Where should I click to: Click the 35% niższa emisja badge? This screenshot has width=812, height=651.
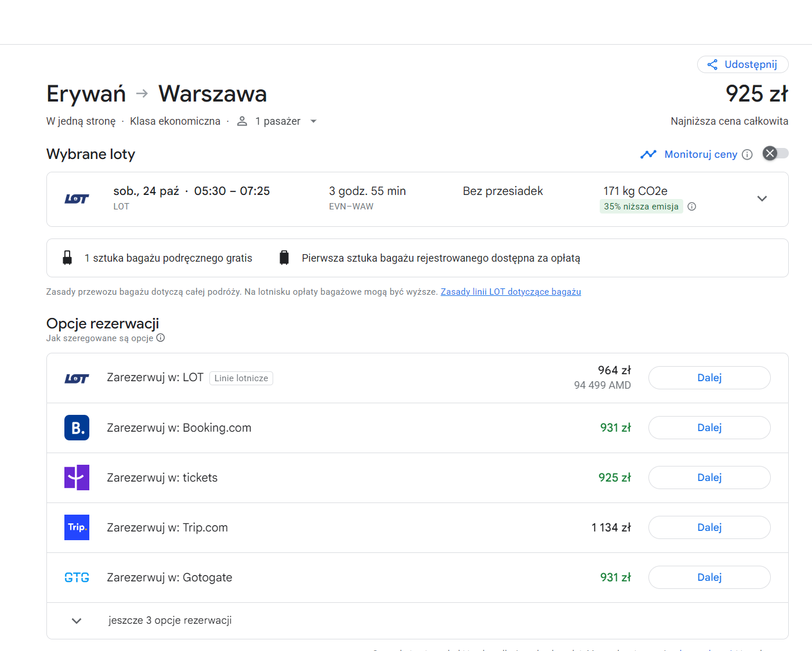[641, 207]
